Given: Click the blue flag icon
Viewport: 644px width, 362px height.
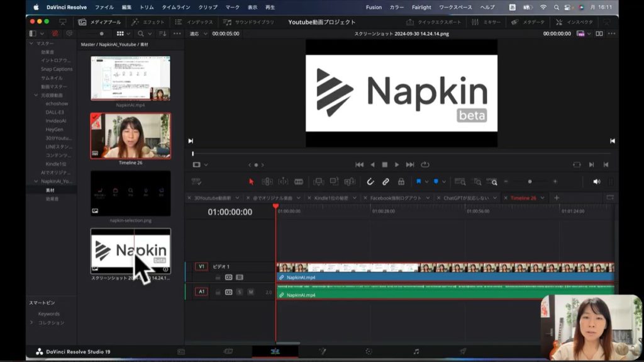Looking at the screenshot, I should [x=418, y=181].
